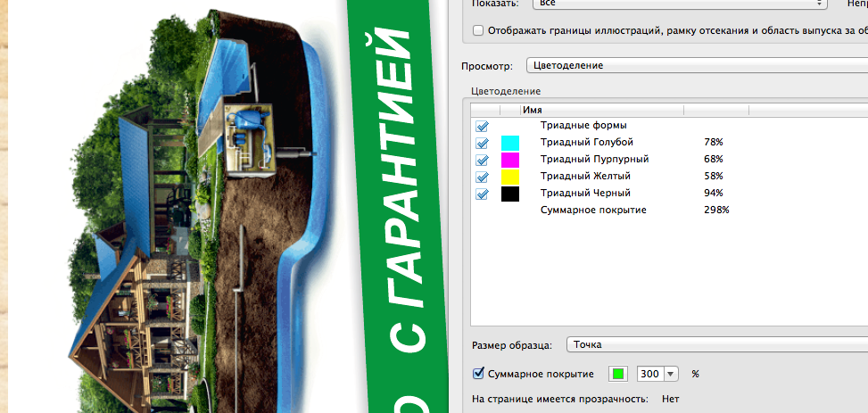
Task: Click the 58% yellow value
Action: [714, 176]
